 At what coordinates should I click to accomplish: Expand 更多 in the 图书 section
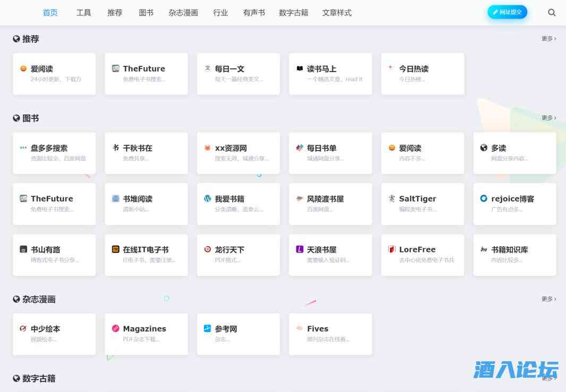pos(548,118)
